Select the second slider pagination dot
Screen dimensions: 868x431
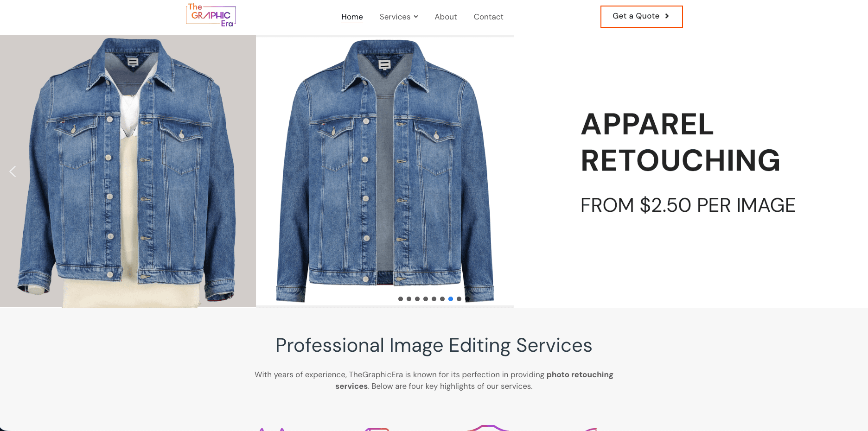click(409, 299)
